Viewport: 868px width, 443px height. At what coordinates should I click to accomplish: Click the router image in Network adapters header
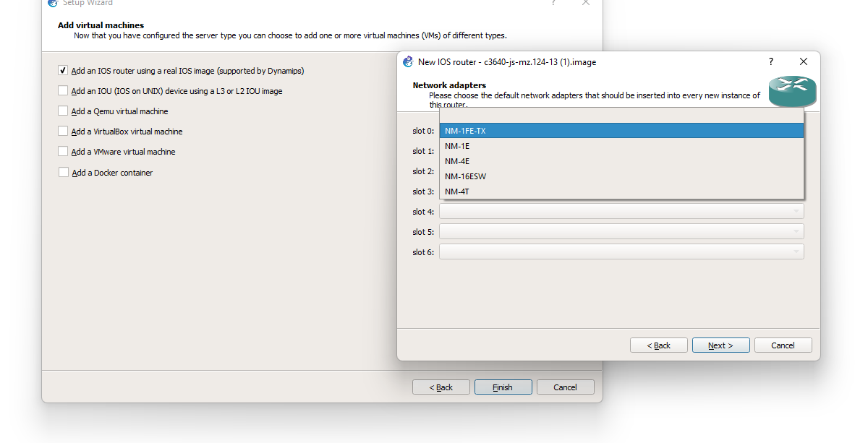tap(792, 92)
